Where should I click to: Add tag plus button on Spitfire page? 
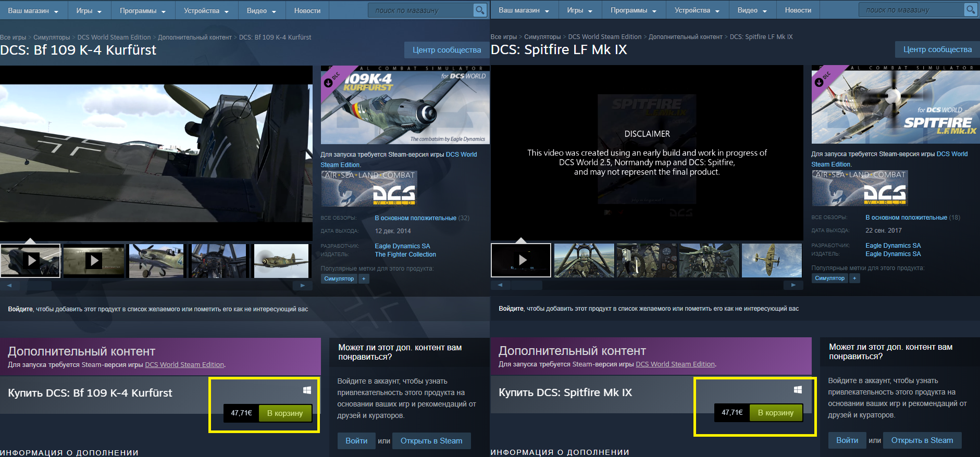pyautogui.click(x=854, y=278)
